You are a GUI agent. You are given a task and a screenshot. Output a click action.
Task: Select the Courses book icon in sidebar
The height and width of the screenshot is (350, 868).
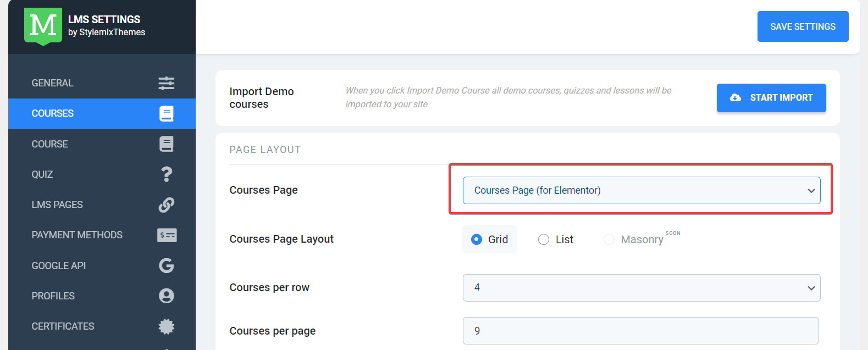coord(167,113)
